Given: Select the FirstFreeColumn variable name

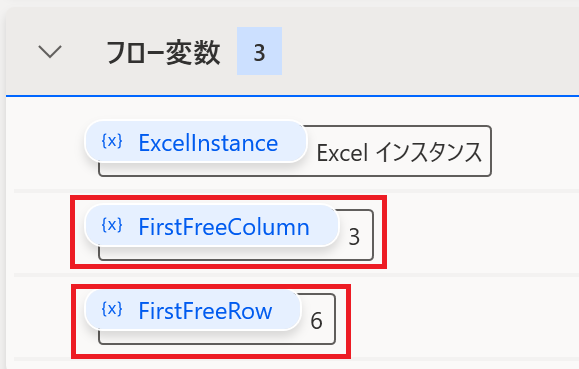Looking at the screenshot, I should pos(224,227).
